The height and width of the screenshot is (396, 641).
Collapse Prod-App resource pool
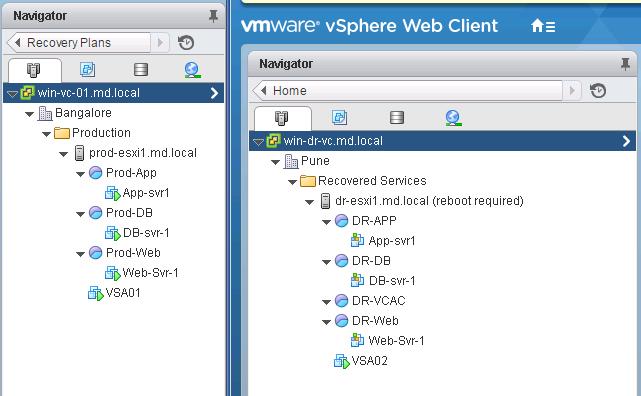pos(81,174)
